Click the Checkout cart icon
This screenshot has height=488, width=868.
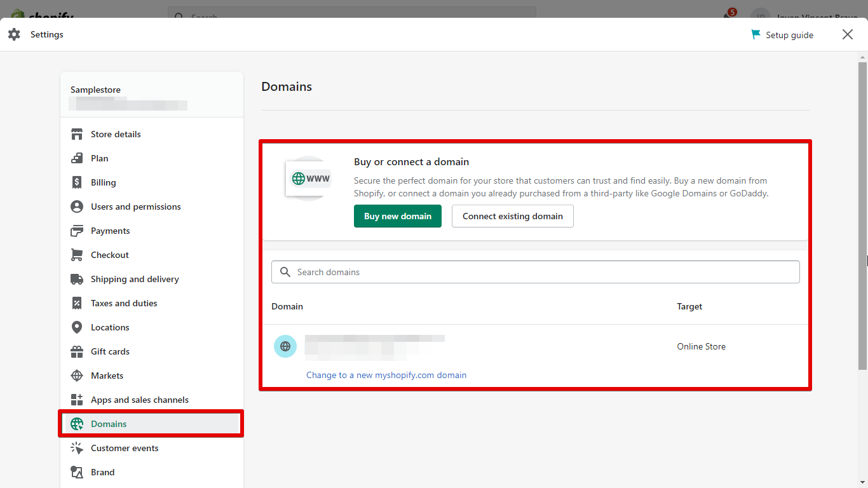pyautogui.click(x=77, y=255)
